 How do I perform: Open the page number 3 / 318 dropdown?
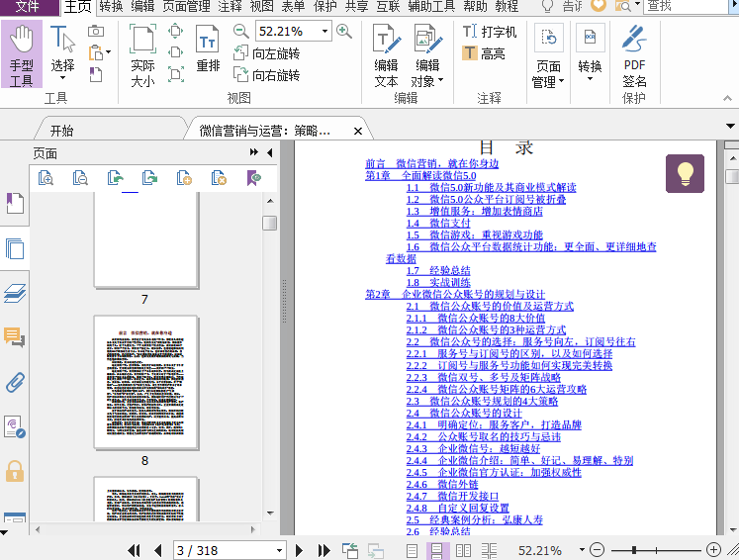pyautogui.click(x=279, y=550)
